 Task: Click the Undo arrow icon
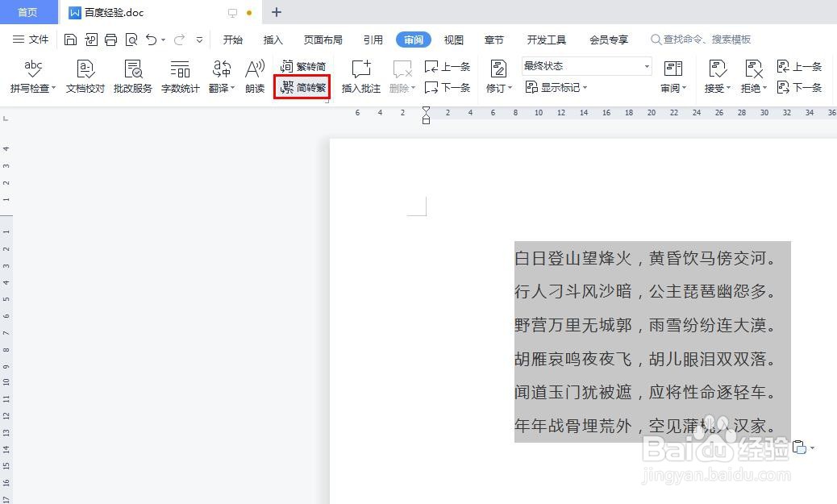[152, 39]
